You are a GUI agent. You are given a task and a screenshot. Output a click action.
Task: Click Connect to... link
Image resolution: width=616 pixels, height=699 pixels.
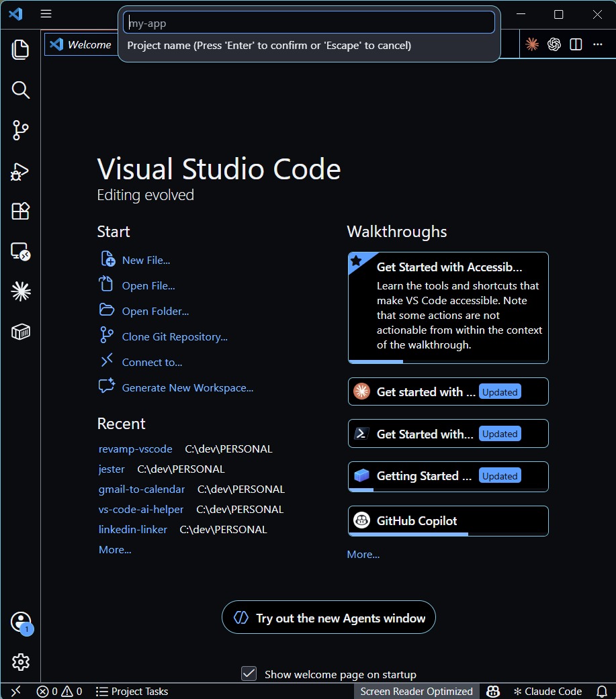coord(152,363)
